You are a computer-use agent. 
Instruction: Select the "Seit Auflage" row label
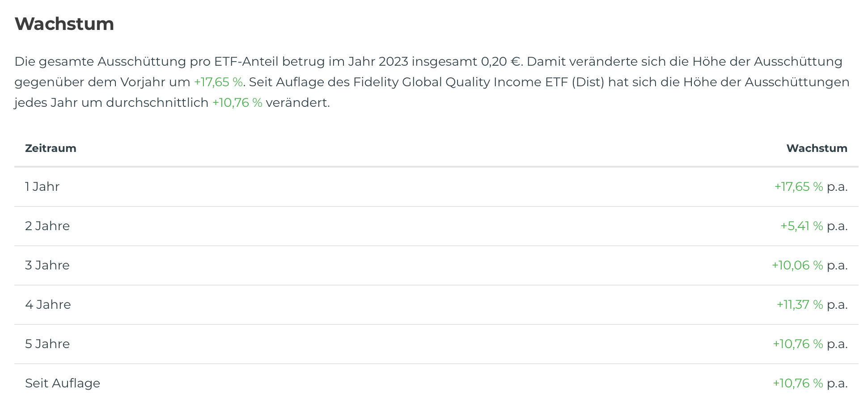pos(63,383)
